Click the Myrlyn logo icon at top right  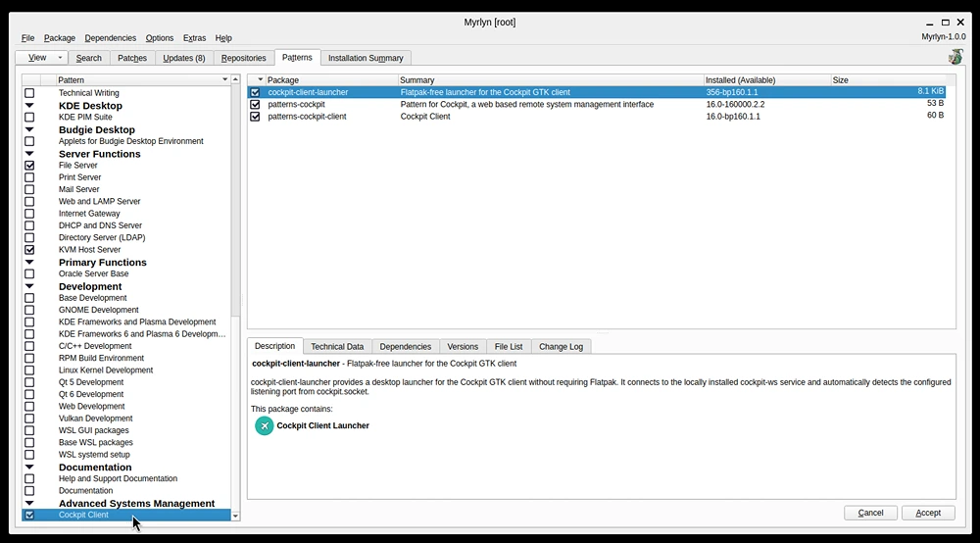955,58
